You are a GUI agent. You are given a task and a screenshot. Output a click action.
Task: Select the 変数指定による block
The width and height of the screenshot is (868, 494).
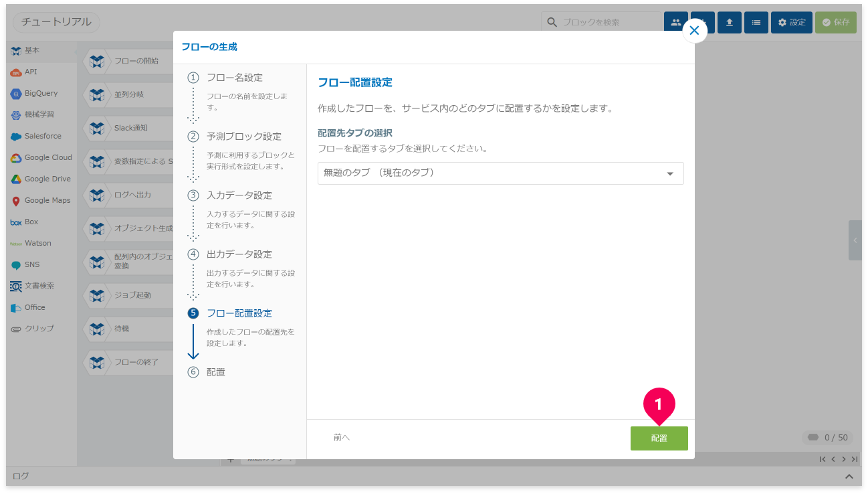[x=128, y=161]
